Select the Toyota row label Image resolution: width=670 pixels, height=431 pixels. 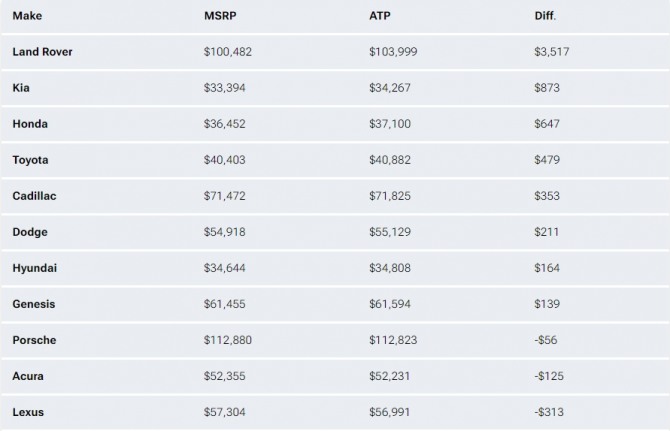pyautogui.click(x=30, y=160)
